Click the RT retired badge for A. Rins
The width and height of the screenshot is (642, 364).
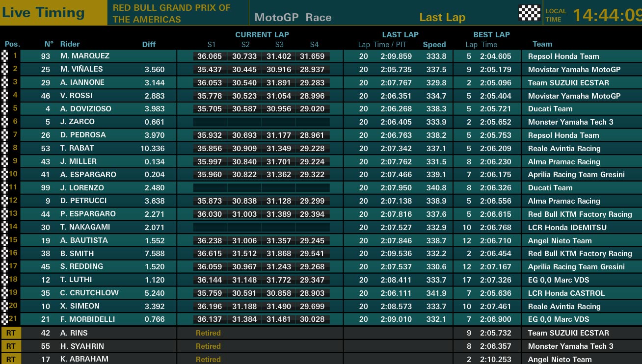coord(11,333)
